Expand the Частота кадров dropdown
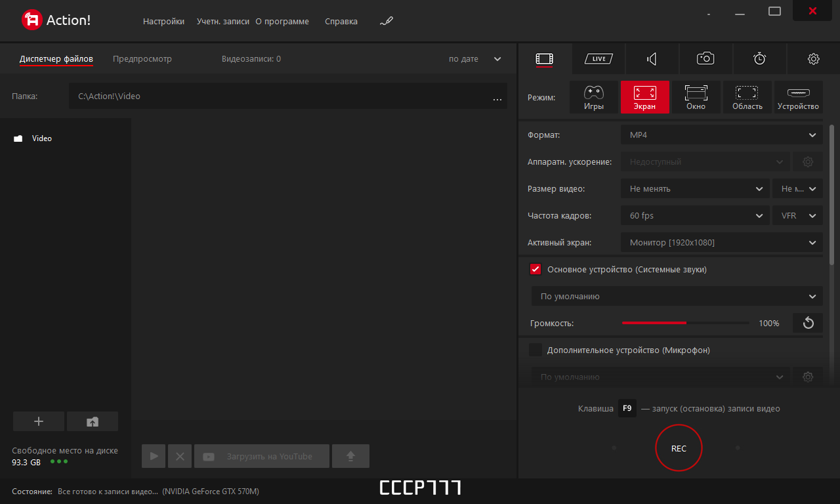The height and width of the screenshot is (504, 840). pos(695,215)
